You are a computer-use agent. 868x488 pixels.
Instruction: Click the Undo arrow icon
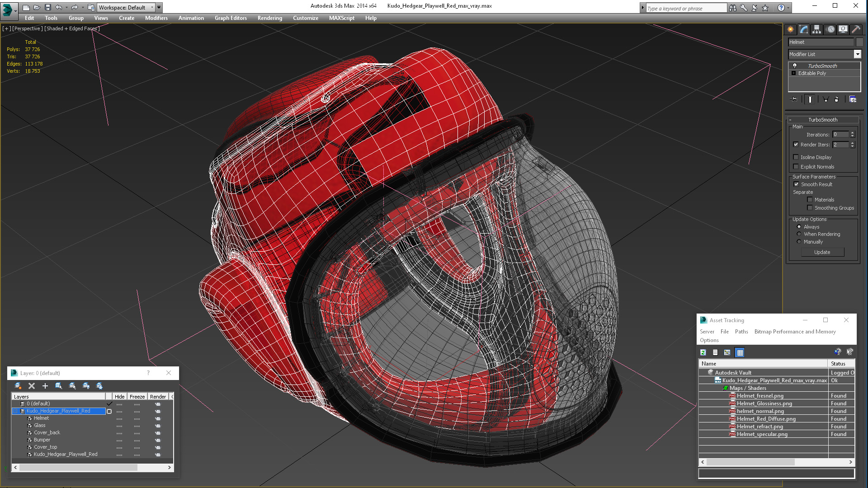[58, 7]
